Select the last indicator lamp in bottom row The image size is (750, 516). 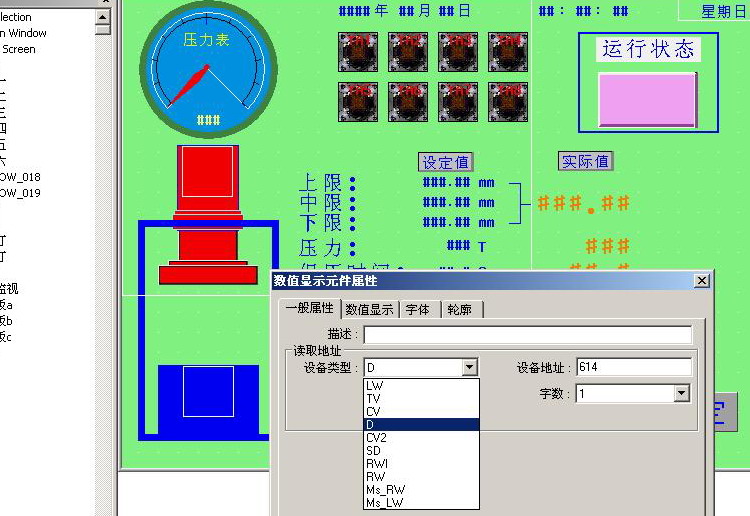click(507, 101)
